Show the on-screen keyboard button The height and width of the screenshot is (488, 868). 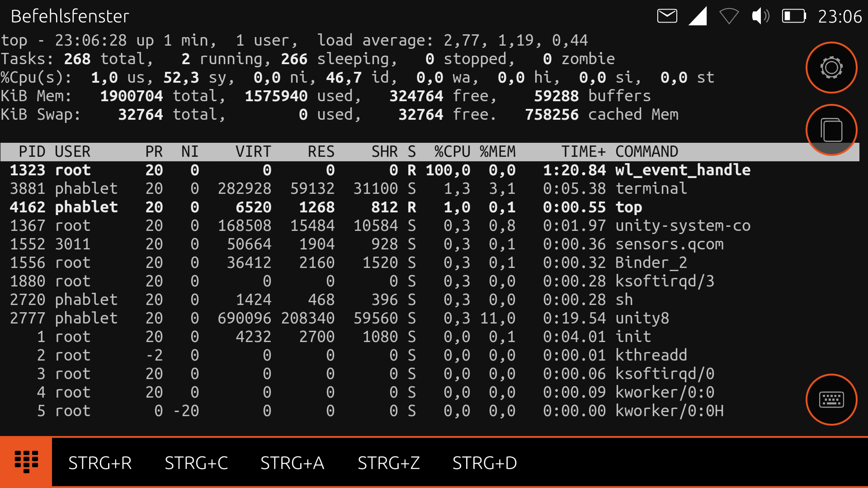pos(831,399)
